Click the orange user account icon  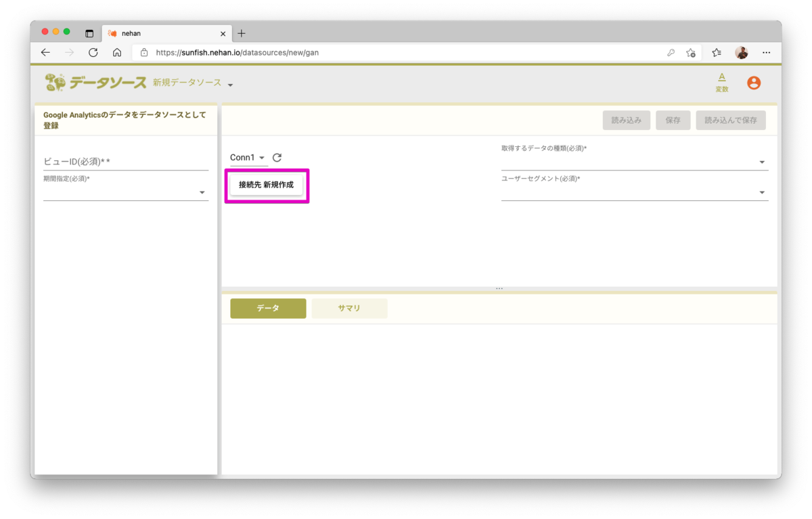click(x=754, y=83)
